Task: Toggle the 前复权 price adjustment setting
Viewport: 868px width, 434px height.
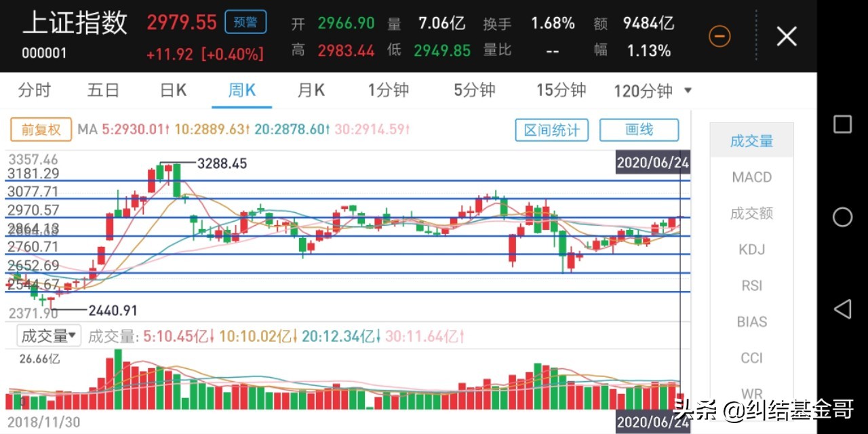Action: click(x=41, y=130)
